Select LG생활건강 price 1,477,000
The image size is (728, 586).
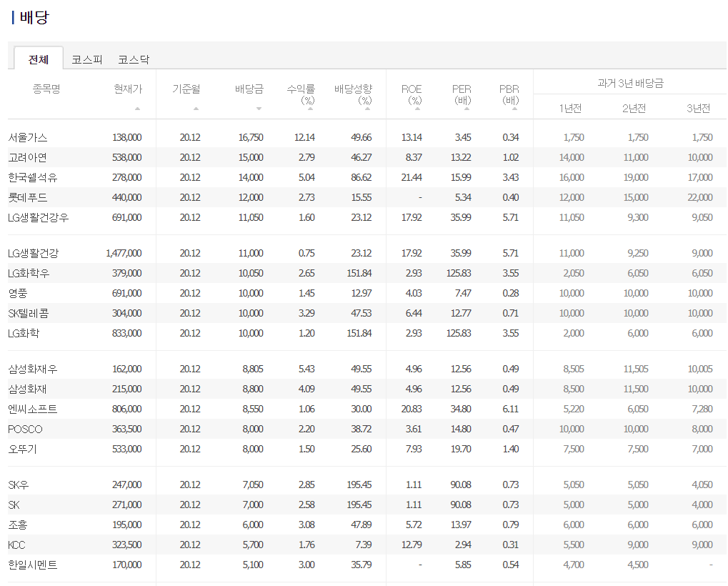pos(124,253)
